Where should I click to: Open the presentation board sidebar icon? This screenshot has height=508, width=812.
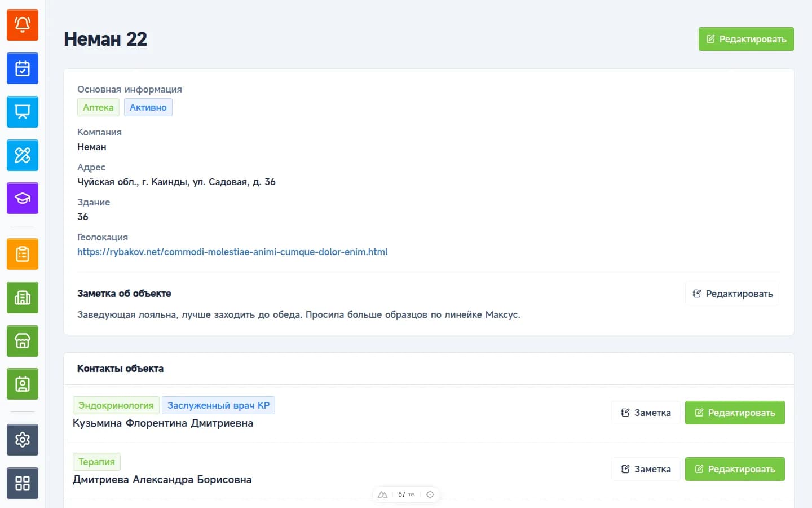[23, 112]
